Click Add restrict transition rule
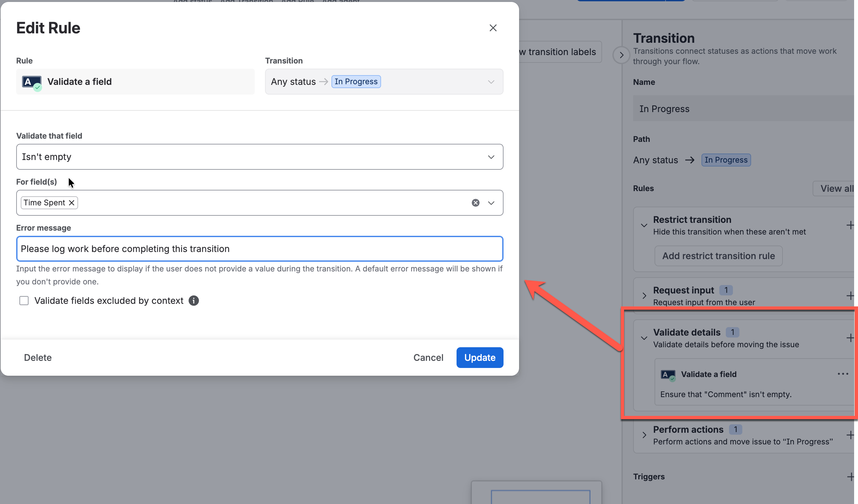The height and width of the screenshot is (504, 858). pos(718,256)
